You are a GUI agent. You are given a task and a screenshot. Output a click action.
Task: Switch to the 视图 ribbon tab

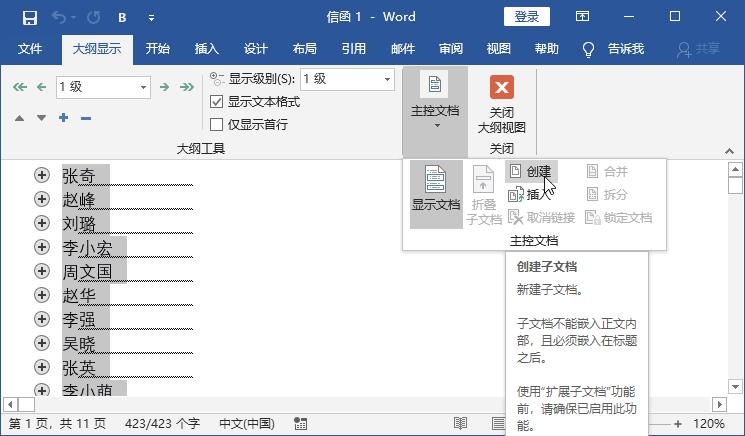pos(498,48)
